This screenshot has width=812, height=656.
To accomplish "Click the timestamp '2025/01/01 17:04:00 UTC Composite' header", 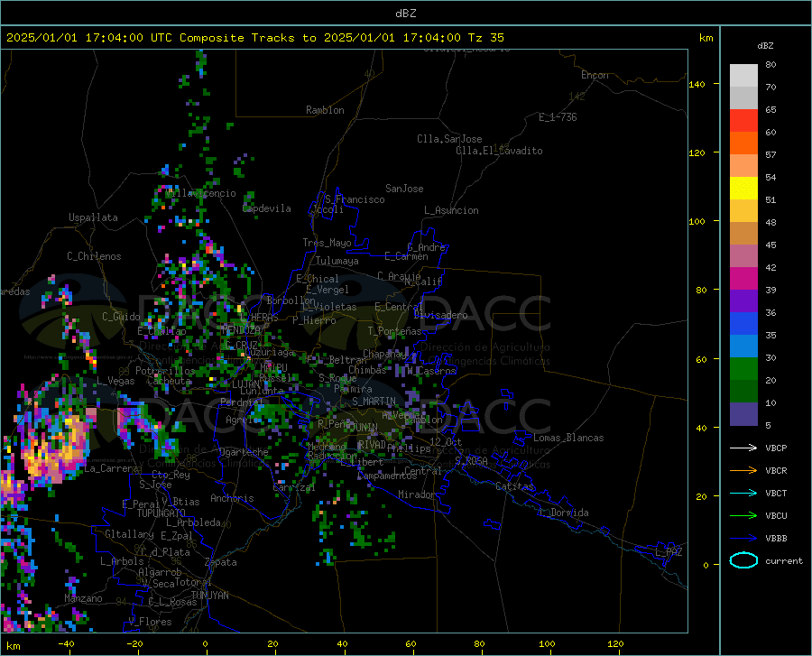I will [125, 38].
